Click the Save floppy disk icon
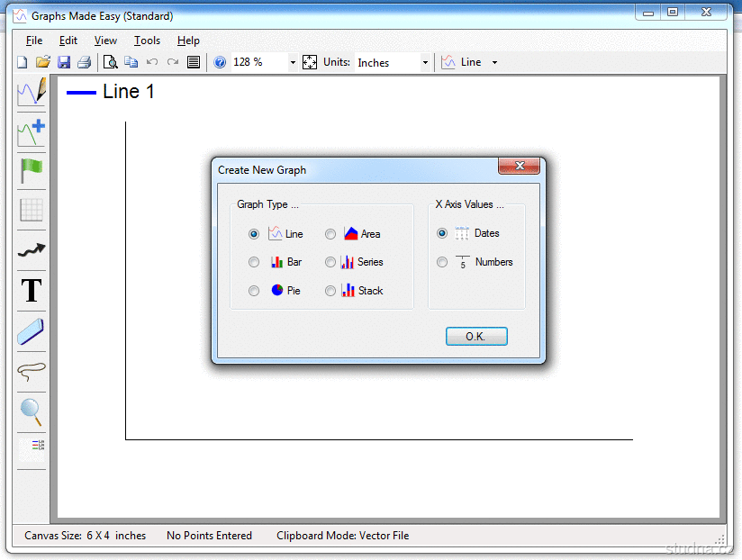 pyautogui.click(x=64, y=62)
